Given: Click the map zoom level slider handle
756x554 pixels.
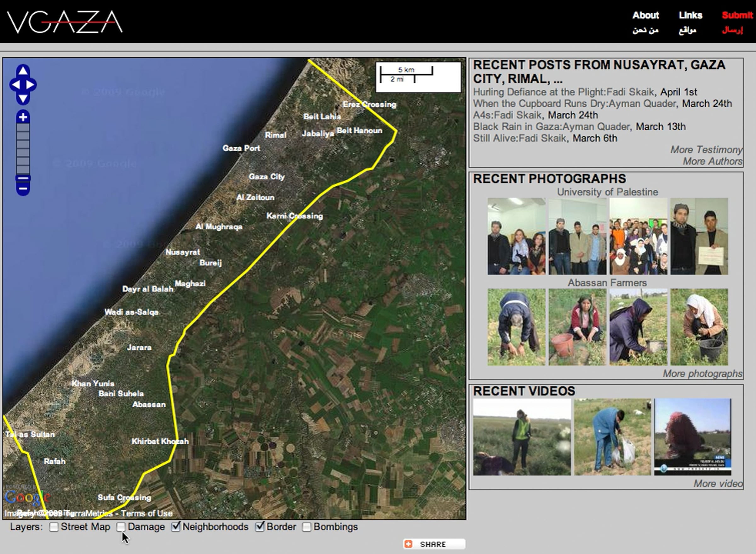Looking at the screenshot, I should coord(23,178).
